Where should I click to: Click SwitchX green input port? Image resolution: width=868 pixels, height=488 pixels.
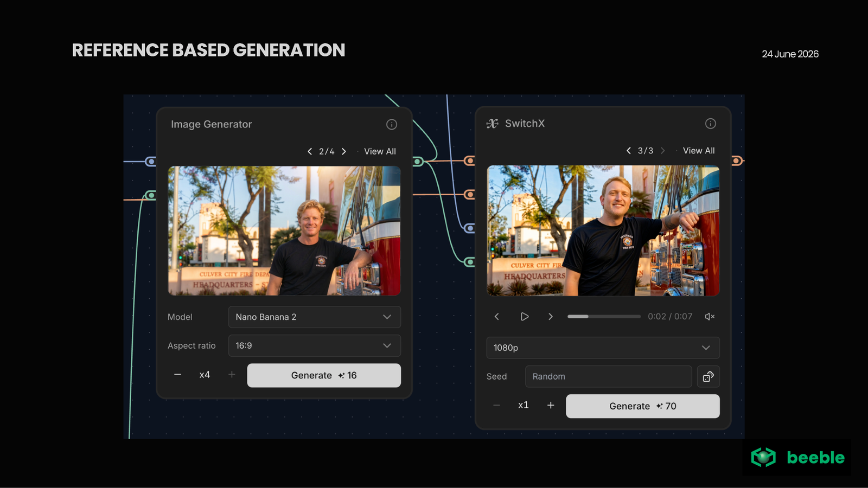point(470,262)
